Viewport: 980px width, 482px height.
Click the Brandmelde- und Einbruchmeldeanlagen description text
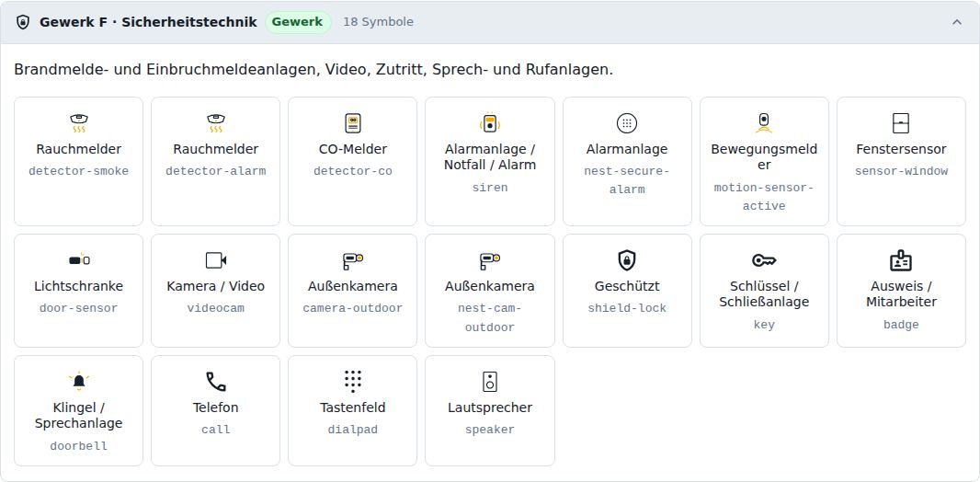point(313,69)
